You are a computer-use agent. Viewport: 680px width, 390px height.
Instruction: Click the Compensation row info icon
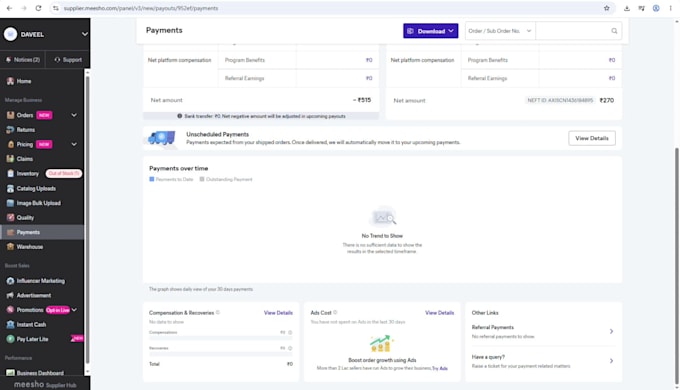[290, 332]
